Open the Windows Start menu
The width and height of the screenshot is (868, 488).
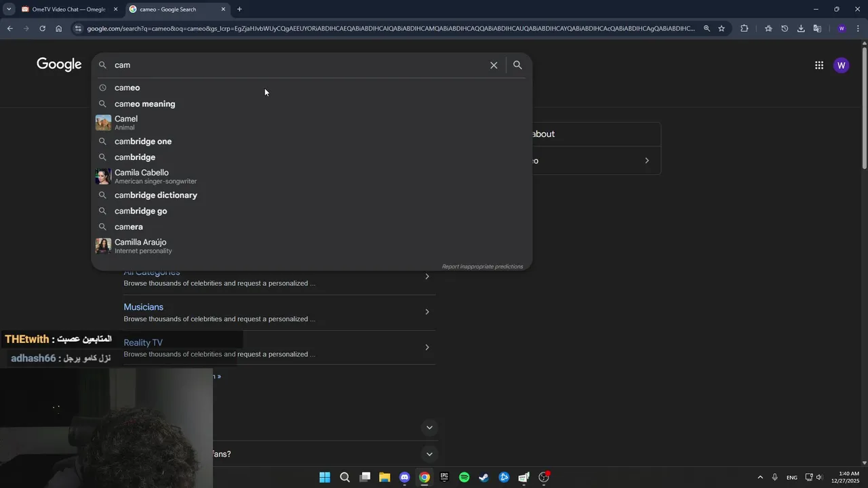[325, 477]
